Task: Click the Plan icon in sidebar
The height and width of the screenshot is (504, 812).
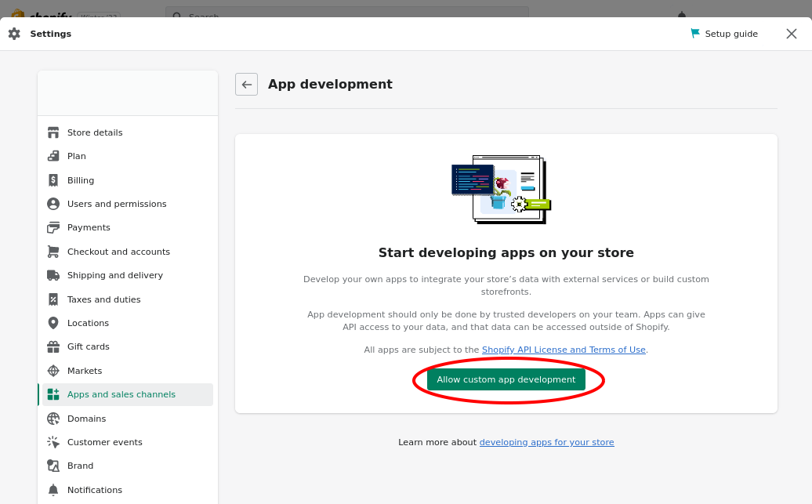Action: point(53,156)
